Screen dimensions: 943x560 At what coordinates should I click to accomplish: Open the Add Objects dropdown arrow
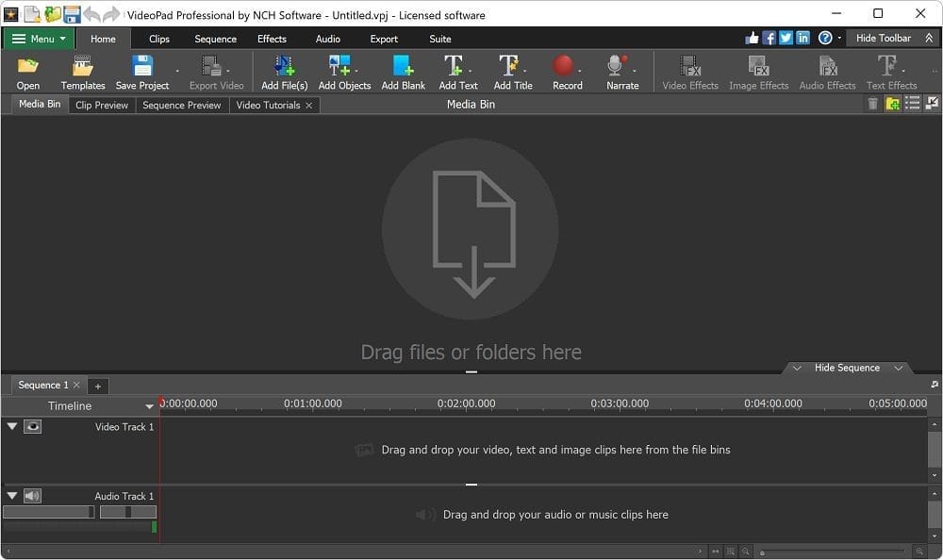coord(356,71)
